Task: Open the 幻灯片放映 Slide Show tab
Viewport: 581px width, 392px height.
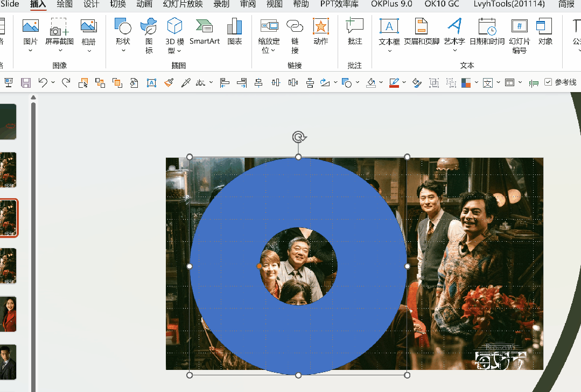Action: coord(183,4)
